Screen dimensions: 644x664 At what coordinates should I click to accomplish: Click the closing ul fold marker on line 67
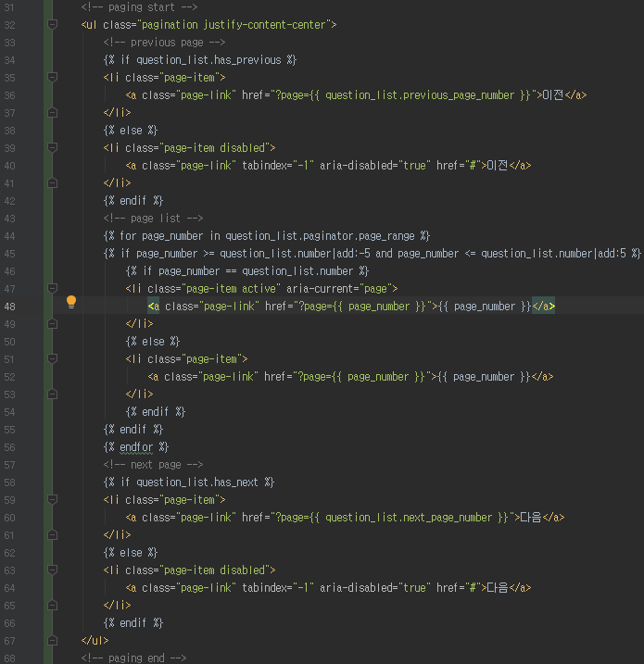[53, 640]
